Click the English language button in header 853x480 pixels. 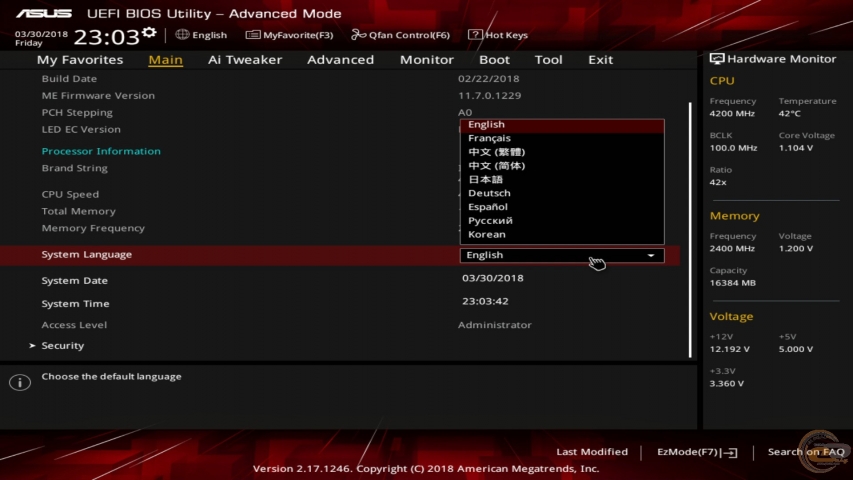(x=201, y=35)
